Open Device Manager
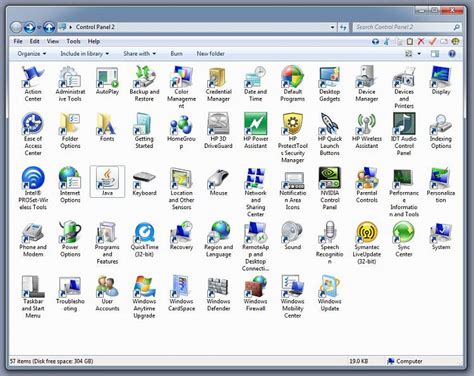Screen dimensions: 474x376 click(367, 83)
